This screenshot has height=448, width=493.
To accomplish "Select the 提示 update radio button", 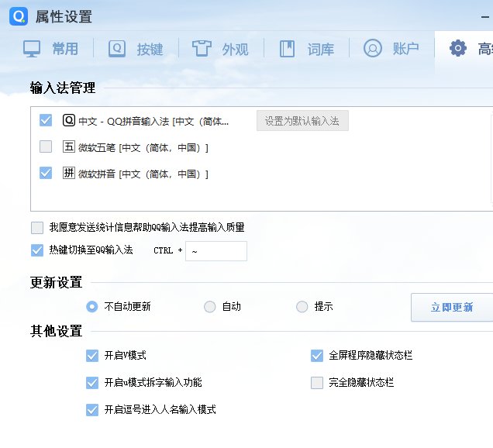I will coord(302,307).
